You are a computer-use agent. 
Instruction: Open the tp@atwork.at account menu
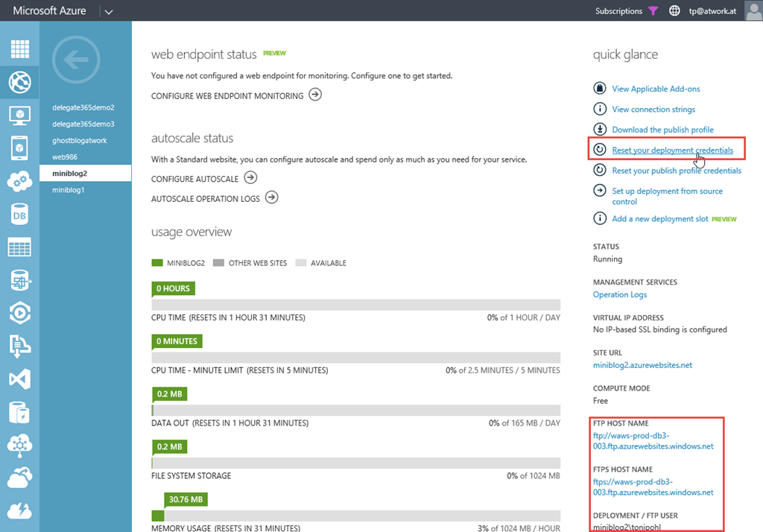(x=712, y=11)
